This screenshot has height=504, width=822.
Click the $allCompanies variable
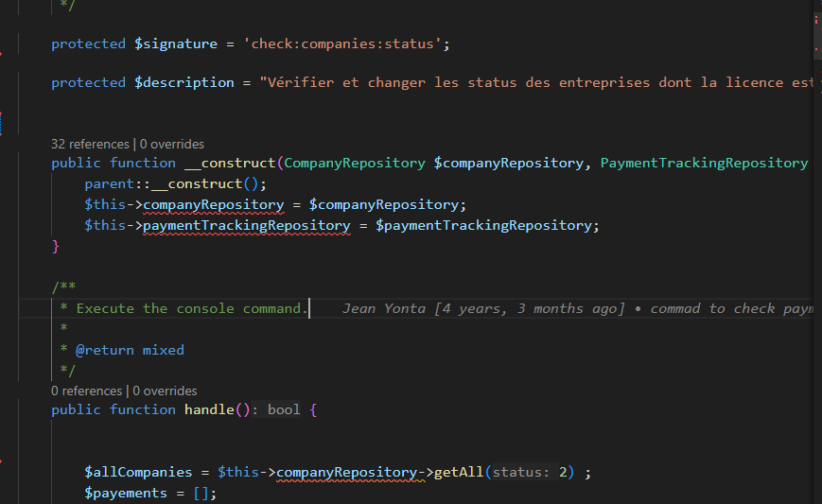click(138, 473)
